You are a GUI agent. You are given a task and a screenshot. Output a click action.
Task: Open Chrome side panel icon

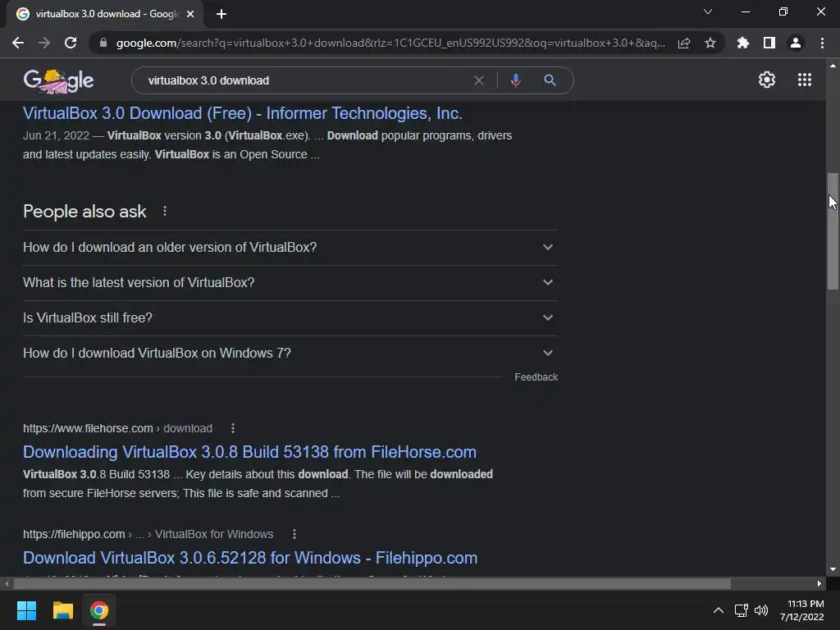769,43
